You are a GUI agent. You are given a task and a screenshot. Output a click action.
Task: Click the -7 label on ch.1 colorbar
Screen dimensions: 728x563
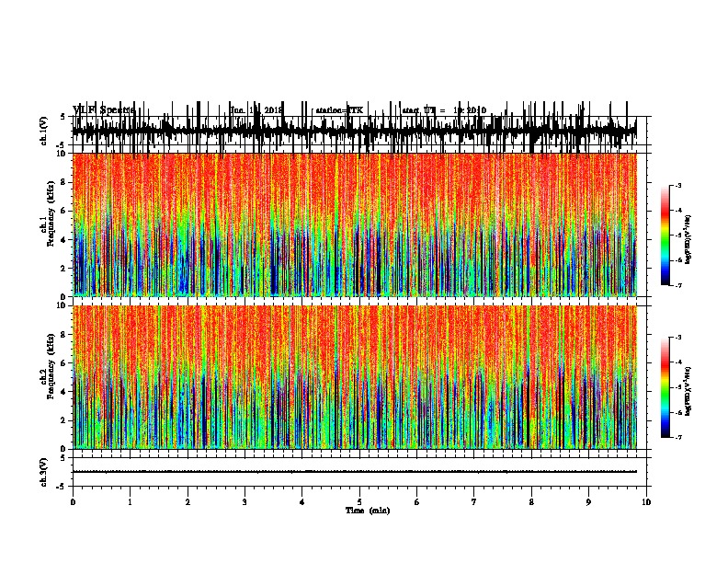tap(678, 285)
